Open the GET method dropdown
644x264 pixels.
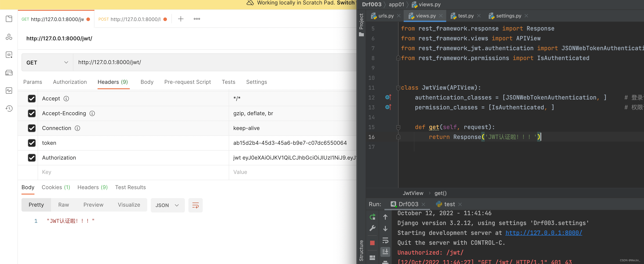click(x=47, y=63)
